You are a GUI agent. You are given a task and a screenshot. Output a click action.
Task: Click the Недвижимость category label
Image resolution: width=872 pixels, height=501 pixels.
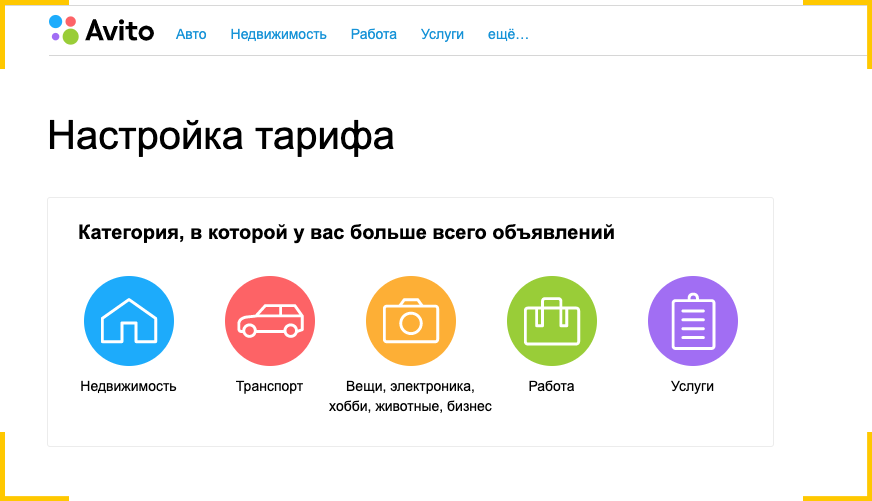tap(128, 386)
